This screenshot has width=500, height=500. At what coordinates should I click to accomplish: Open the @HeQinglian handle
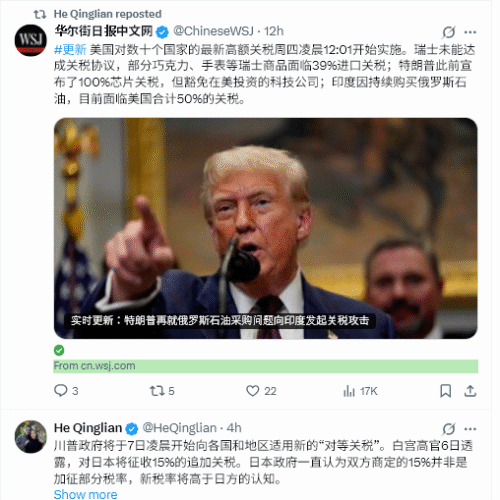click(179, 428)
